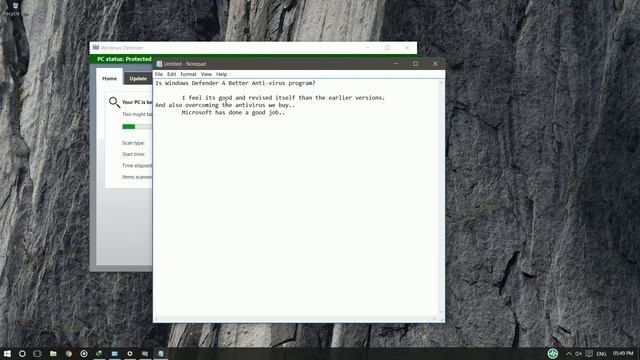Open the Help menu in Notepad
Viewport: 640px width, 360px height.
pyautogui.click(x=221, y=74)
